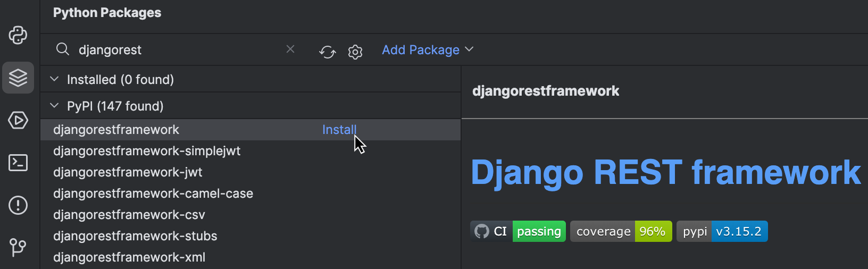Select djangorestframework-jwt package
The width and height of the screenshot is (868, 269).
pyautogui.click(x=128, y=172)
